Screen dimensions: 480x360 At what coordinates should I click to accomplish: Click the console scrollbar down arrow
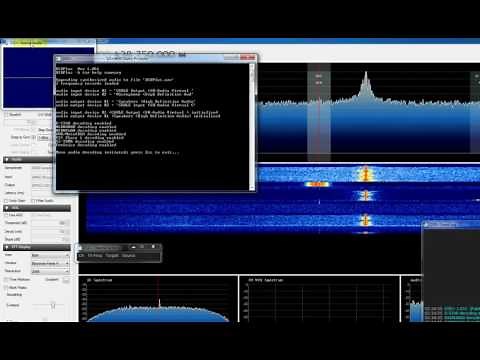click(x=252, y=188)
